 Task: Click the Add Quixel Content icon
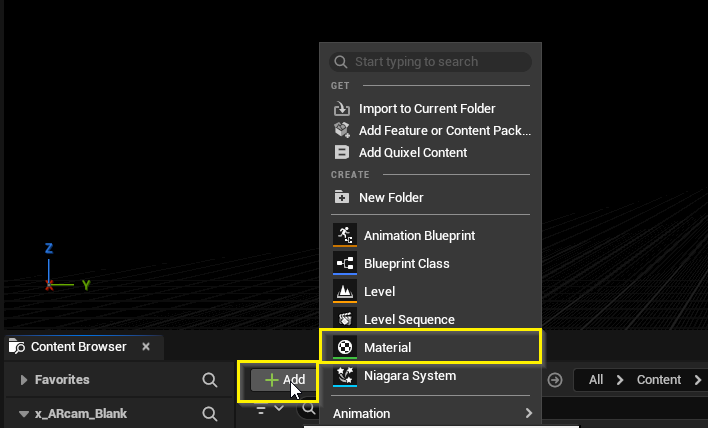point(342,152)
